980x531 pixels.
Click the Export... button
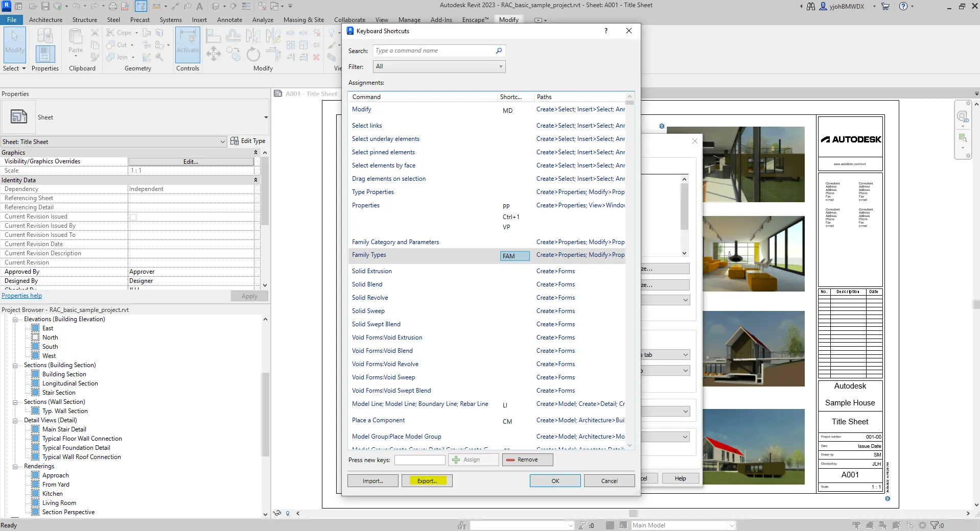[x=427, y=481]
